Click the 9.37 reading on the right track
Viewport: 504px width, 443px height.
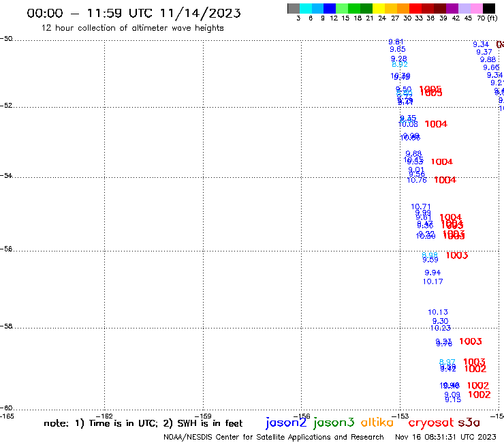point(484,52)
